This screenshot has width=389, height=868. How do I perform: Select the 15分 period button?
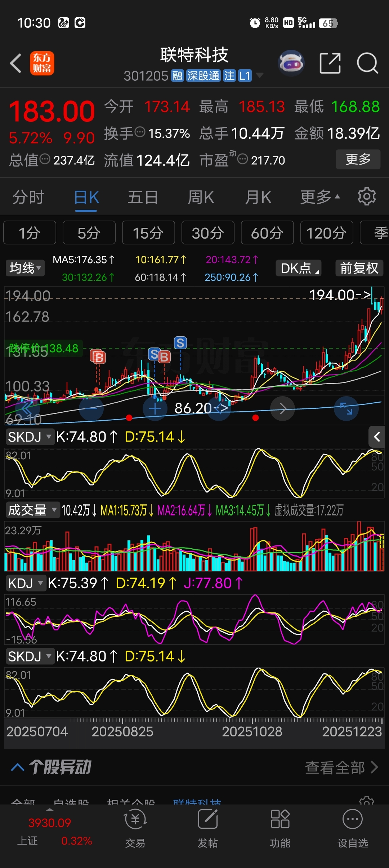(x=148, y=232)
